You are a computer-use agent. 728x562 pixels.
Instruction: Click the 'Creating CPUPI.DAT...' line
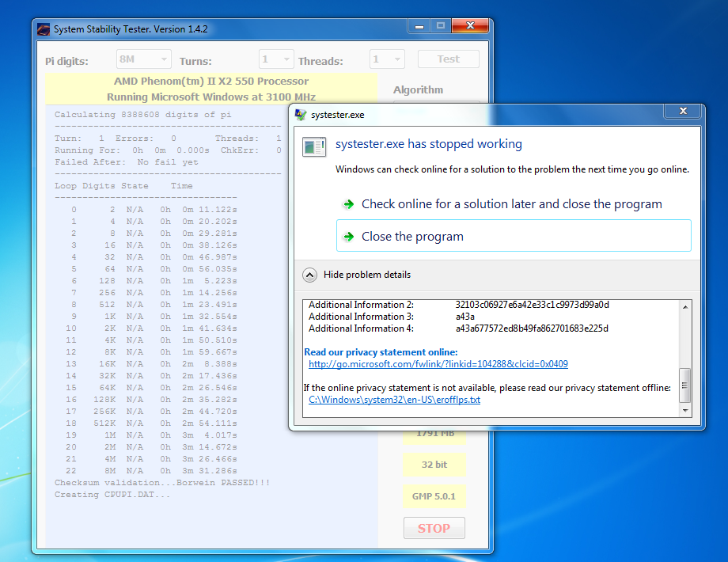tap(112, 495)
